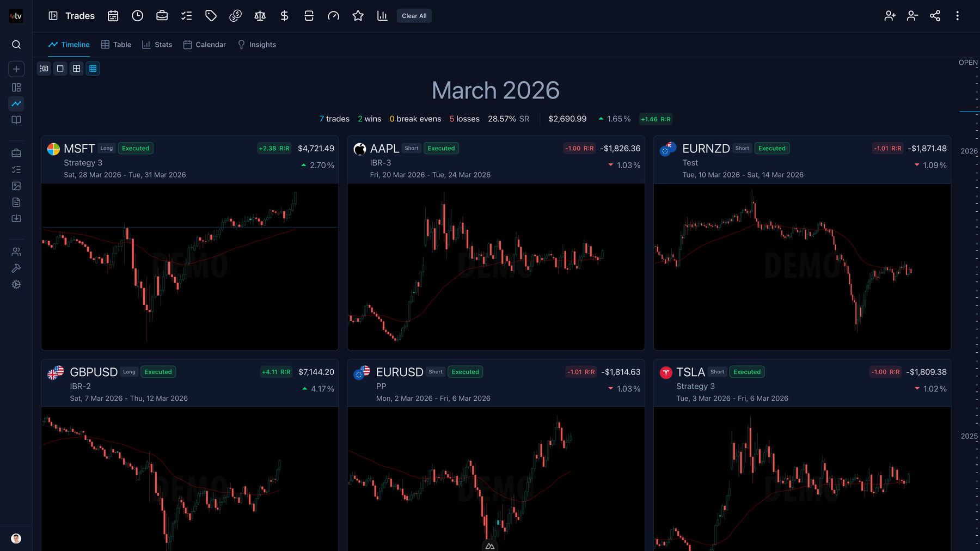Click the dashboard layout icon in sidebar
The height and width of the screenshot is (551, 980).
pos(16,87)
